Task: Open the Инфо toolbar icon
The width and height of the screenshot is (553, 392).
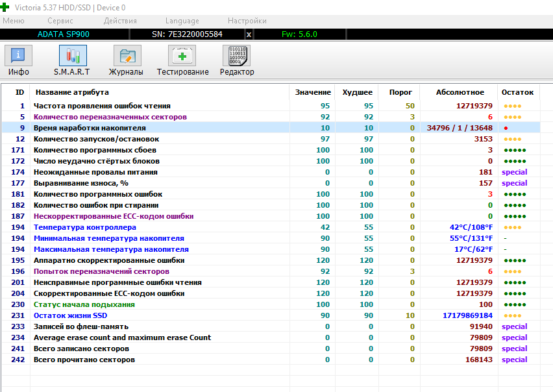Action: tap(18, 56)
